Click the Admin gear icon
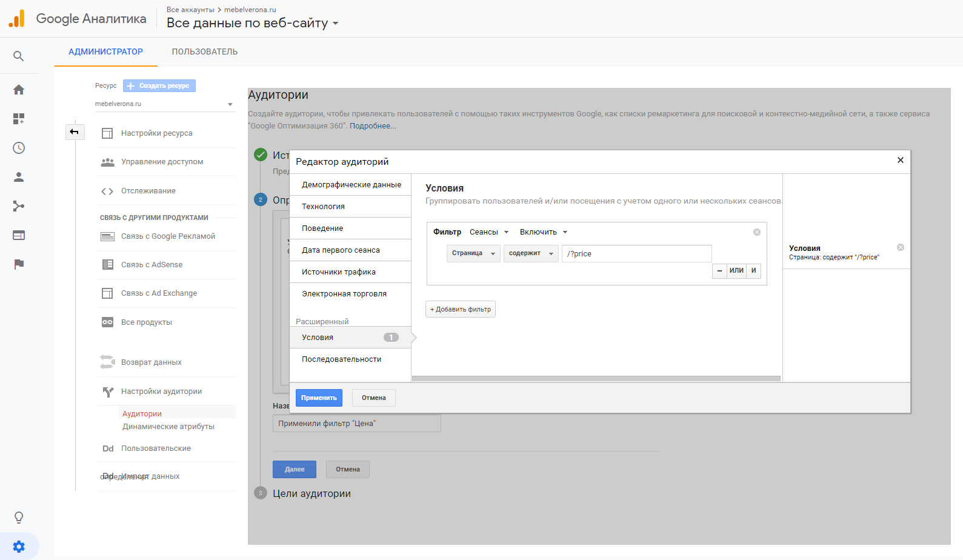This screenshot has width=963, height=560. [19, 547]
